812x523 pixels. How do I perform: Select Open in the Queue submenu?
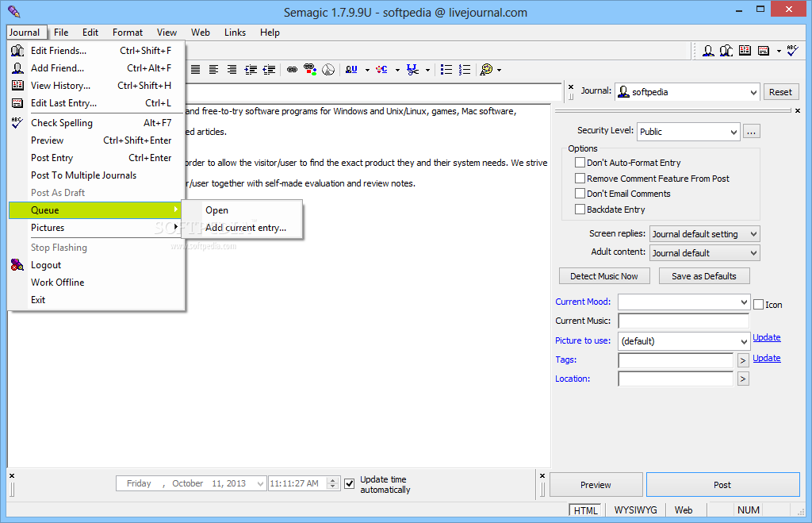(242, 210)
